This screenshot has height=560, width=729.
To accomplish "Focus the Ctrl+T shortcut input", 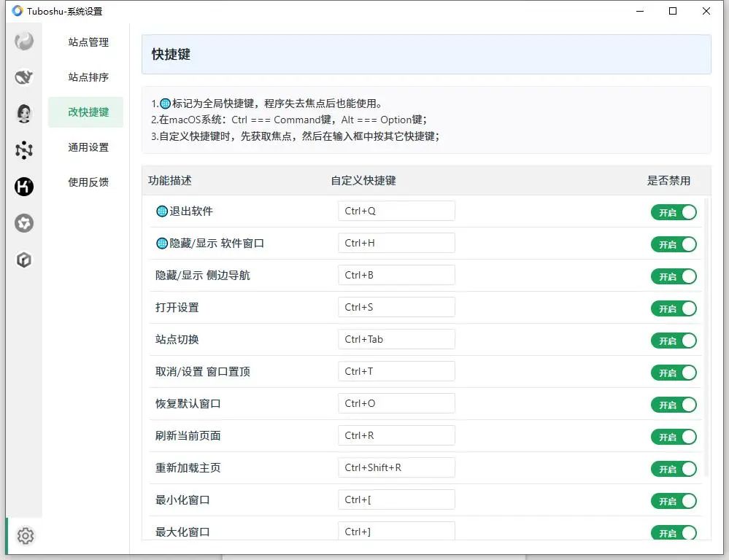I will [x=396, y=371].
